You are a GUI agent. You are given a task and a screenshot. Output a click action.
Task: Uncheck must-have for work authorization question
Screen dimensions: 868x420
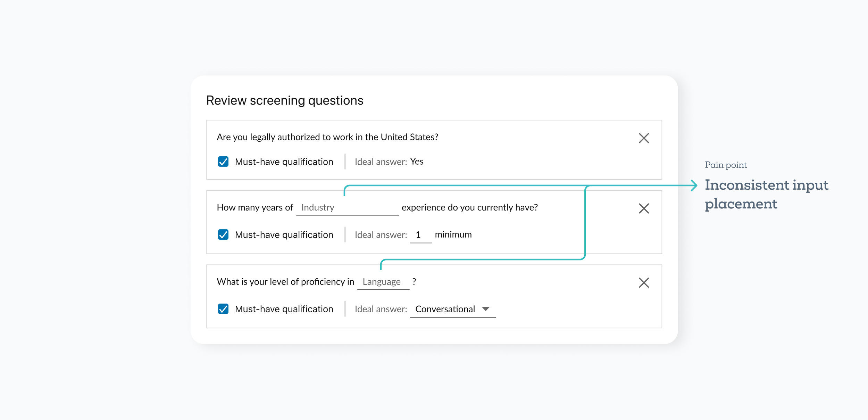click(223, 162)
